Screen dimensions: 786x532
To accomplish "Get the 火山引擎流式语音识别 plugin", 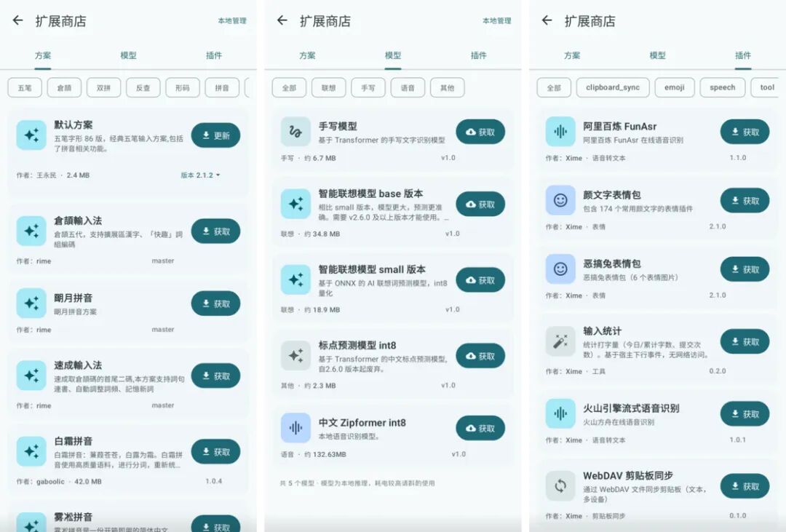I will coord(745,414).
